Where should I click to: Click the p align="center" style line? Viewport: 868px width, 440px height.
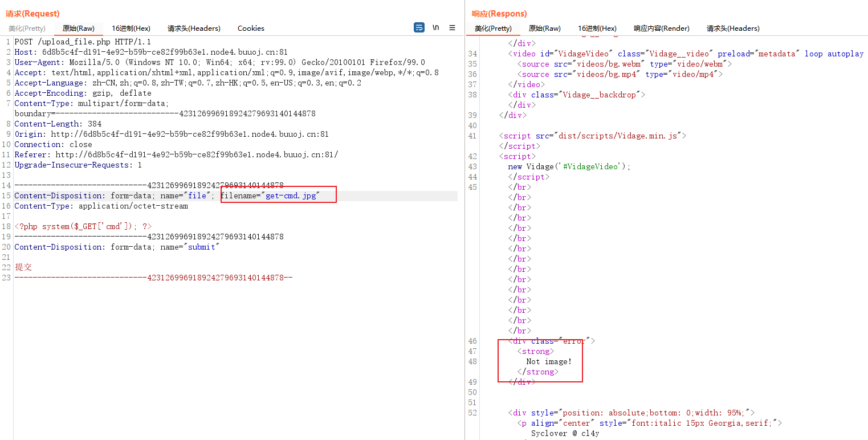pyautogui.click(x=649, y=423)
